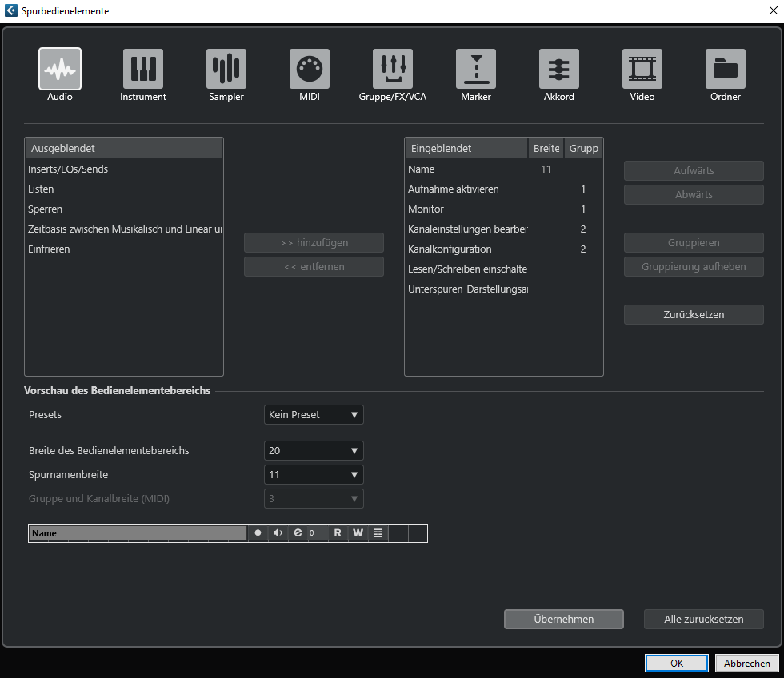Switch to Akkord track controls
The image size is (784, 678).
tap(559, 70)
